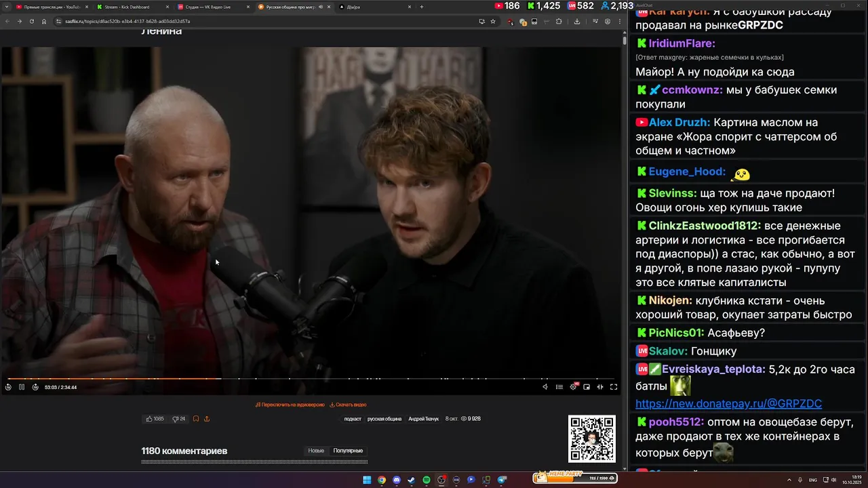Click the total viewers count 2,193
The width and height of the screenshot is (868, 488).
[x=617, y=5]
